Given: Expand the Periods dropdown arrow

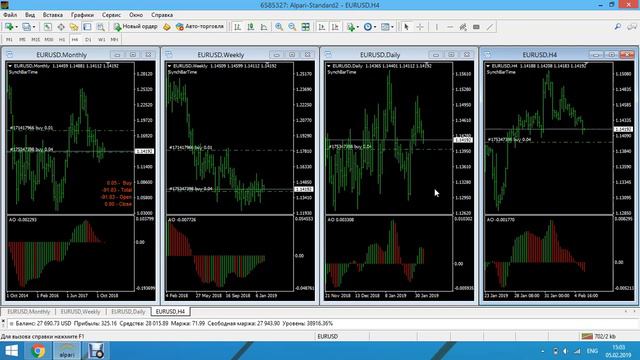Looking at the screenshot, I should click(375, 27).
